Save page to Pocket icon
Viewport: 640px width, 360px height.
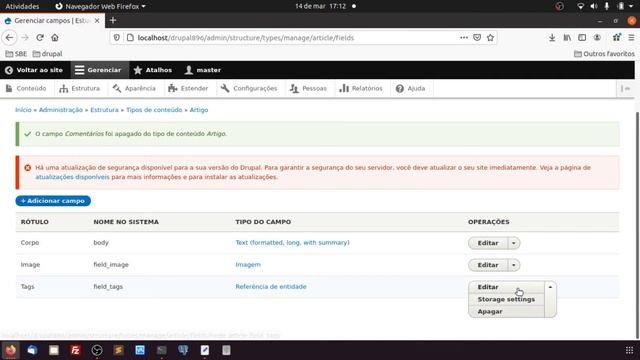point(477,38)
